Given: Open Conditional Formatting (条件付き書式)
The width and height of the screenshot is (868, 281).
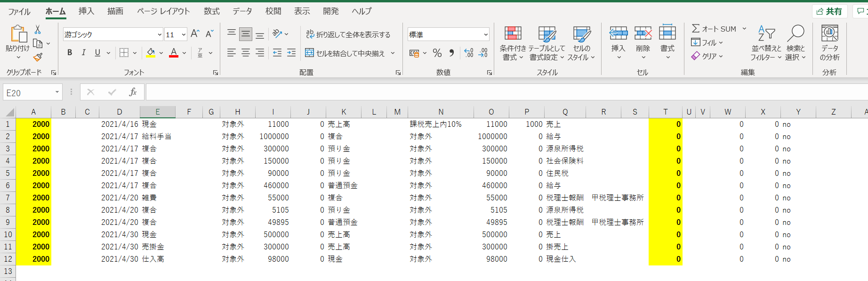Looking at the screenshot, I should click(513, 43).
